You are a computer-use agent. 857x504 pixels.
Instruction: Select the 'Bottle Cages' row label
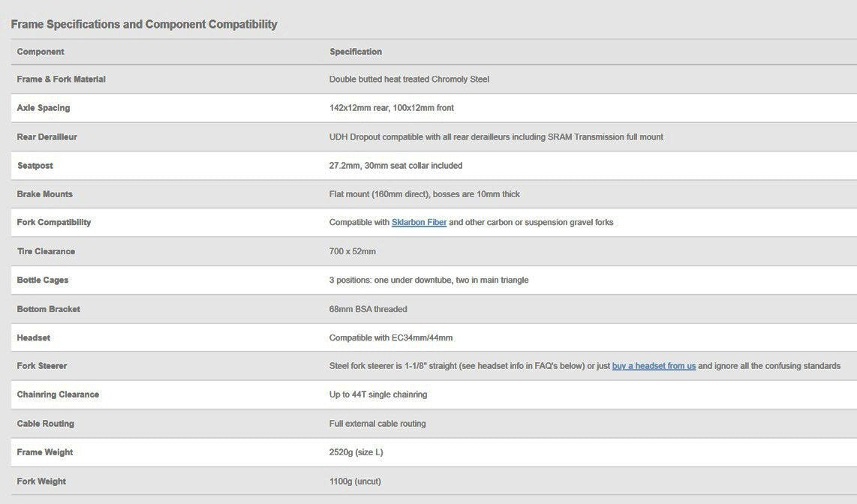pyautogui.click(x=43, y=280)
